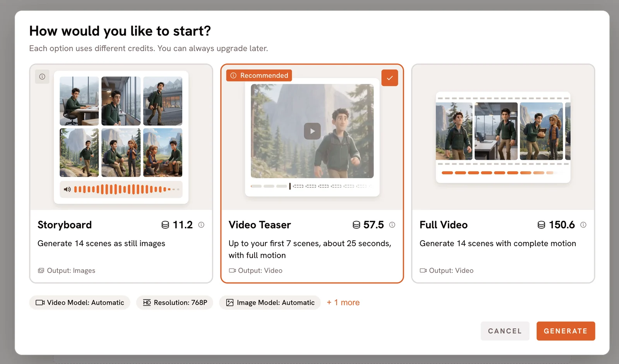
Task: Select the Video Teaser option title
Action: pyautogui.click(x=260, y=225)
